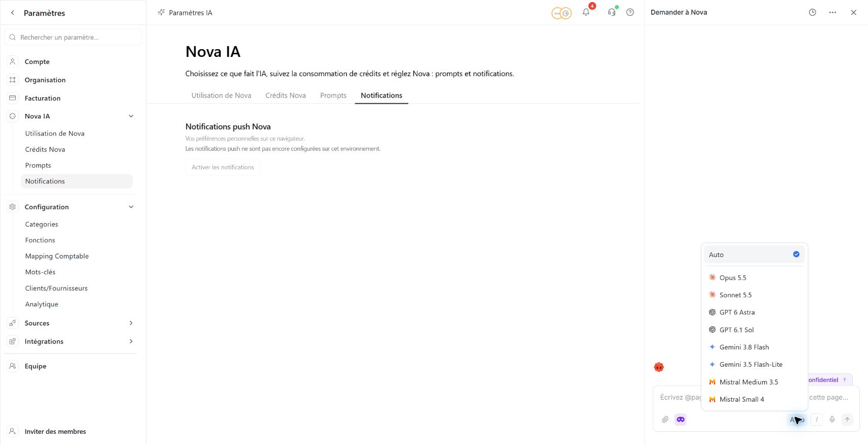Click the Equipe people icon
This screenshot has width=868, height=445.
point(13,366)
